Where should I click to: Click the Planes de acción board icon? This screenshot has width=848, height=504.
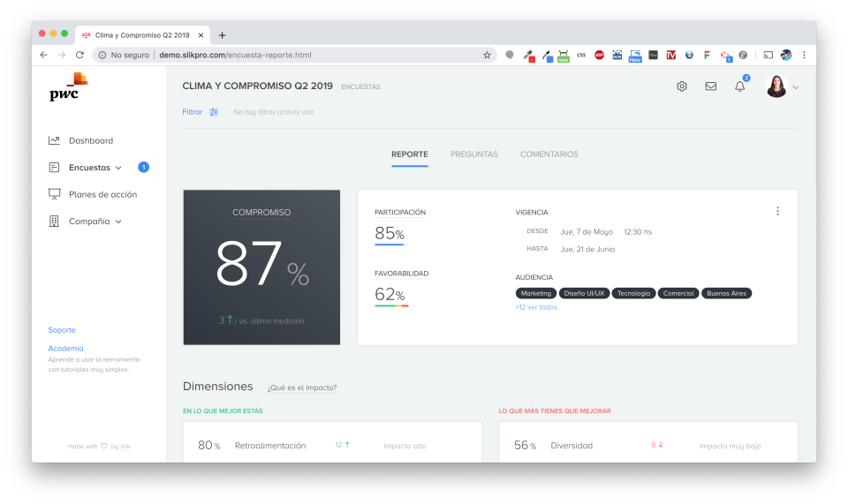tap(54, 194)
